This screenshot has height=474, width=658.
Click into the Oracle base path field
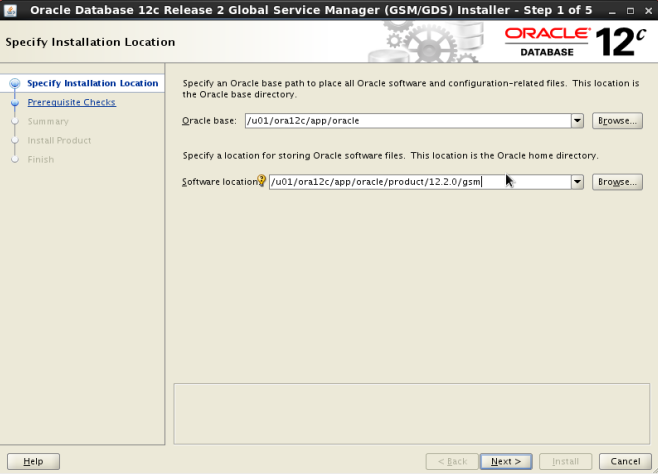408,121
